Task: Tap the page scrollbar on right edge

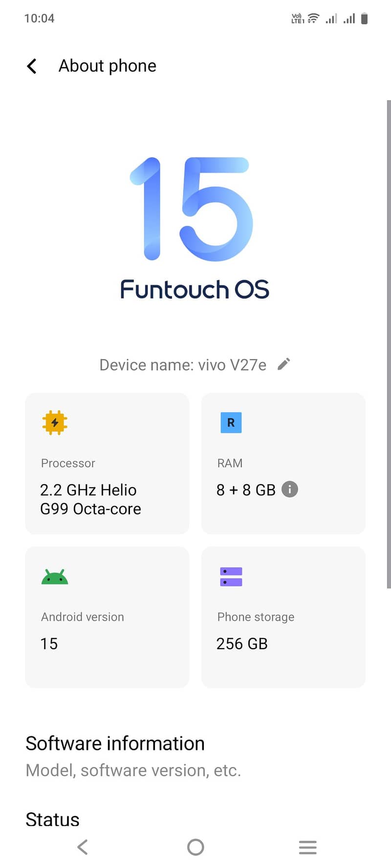Action: click(389, 344)
